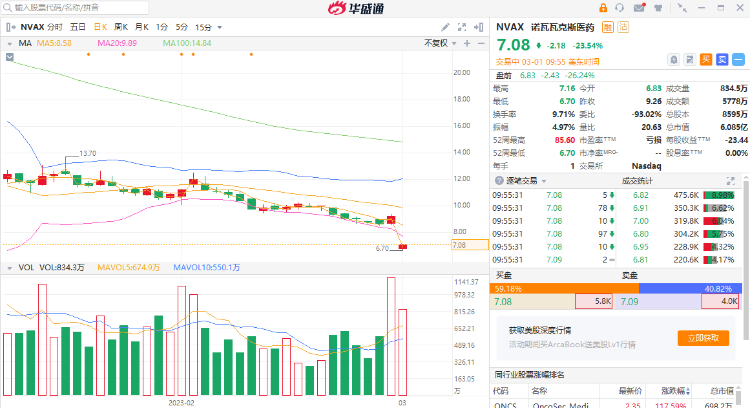Zoom in chart with plus icon
The width and height of the screenshot is (750, 408).
click(467, 44)
